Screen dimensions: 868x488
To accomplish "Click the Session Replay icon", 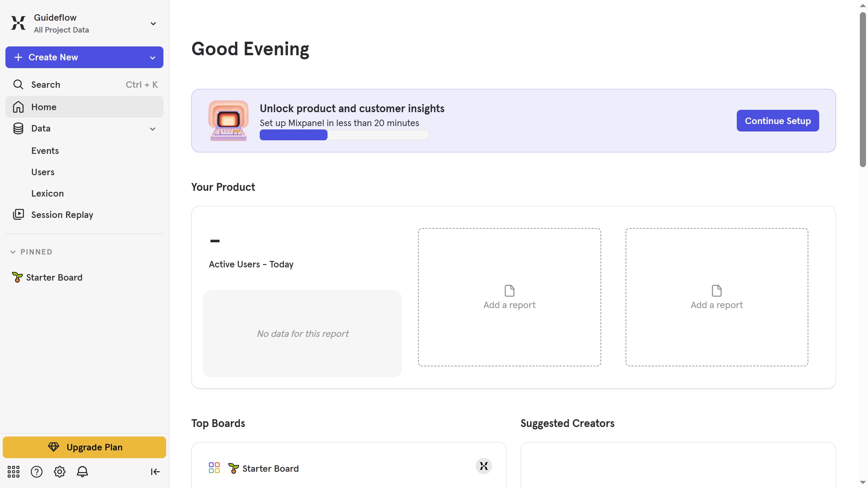I will (x=18, y=215).
